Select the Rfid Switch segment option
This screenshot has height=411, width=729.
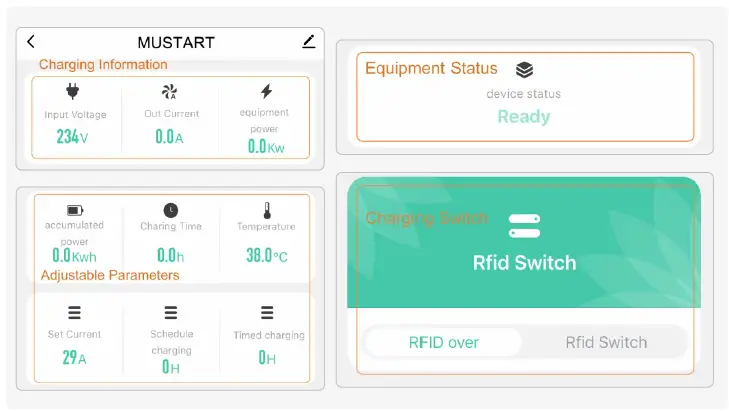pos(606,343)
